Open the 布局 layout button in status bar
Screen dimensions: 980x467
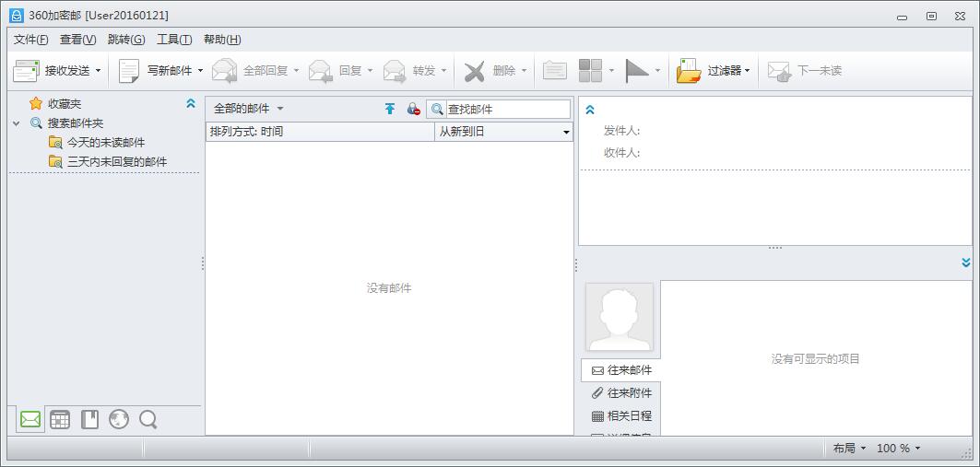click(849, 449)
